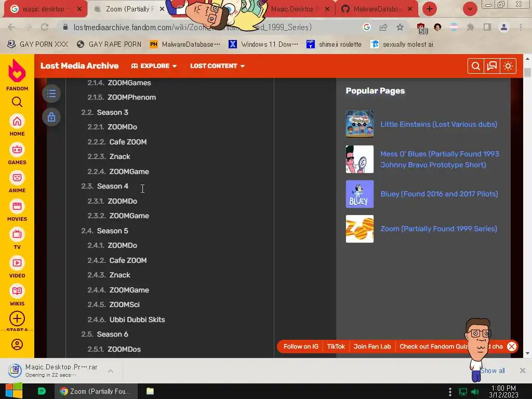Open wiki search magnifier in header
This screenshot has height=399, width=532.
pos(476,66)
